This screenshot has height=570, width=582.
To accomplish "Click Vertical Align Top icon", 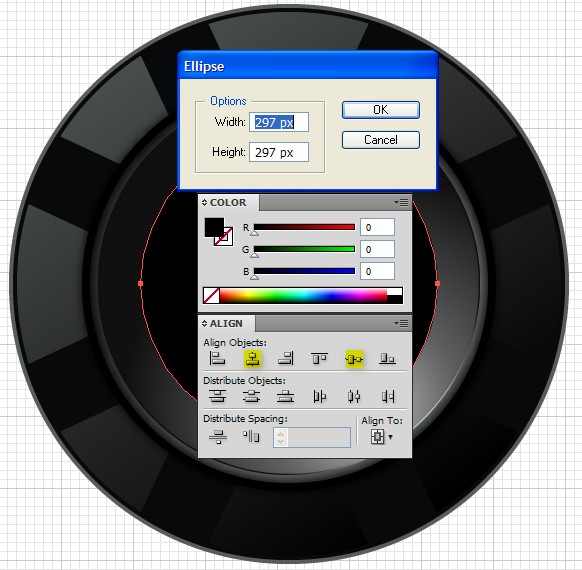I will [x=319, y=358].
